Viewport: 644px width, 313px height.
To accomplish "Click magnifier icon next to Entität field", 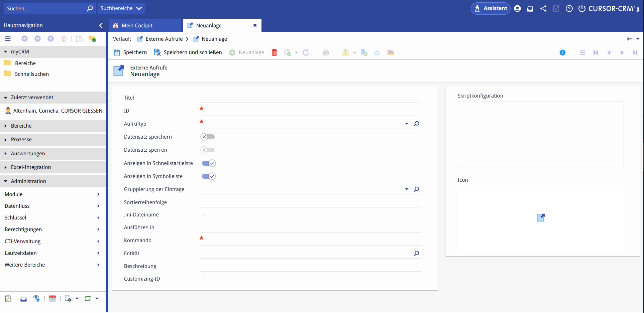I will [x=416, y=253].
